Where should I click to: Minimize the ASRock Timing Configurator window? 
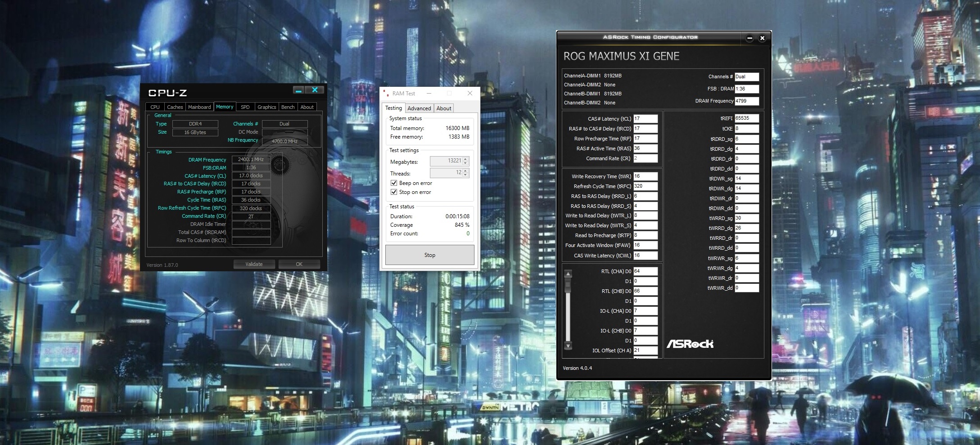coord(750,38)
